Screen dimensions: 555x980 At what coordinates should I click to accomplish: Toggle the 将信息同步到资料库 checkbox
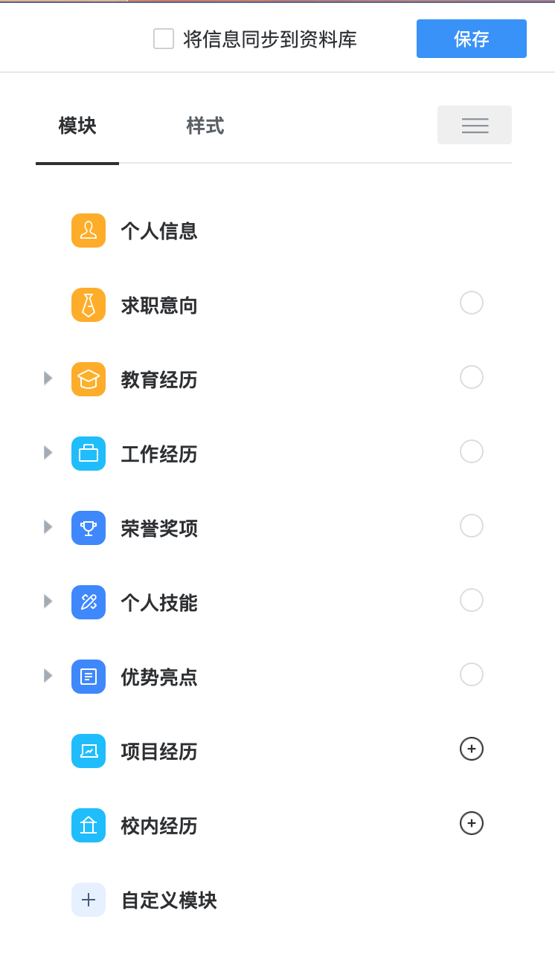pyautogui.click(x=164, y=39)
